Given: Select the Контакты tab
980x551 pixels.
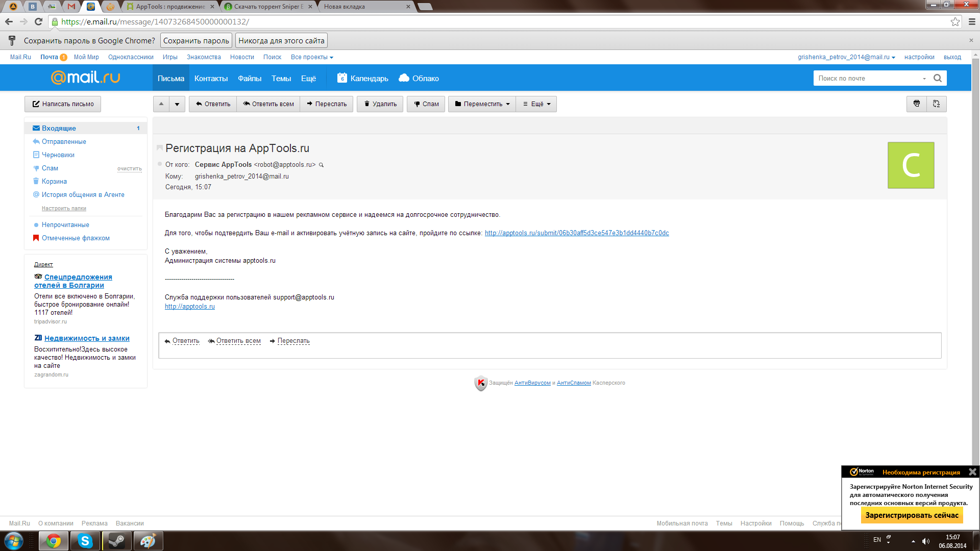Looking at the screenshot, I should point(211,78).
